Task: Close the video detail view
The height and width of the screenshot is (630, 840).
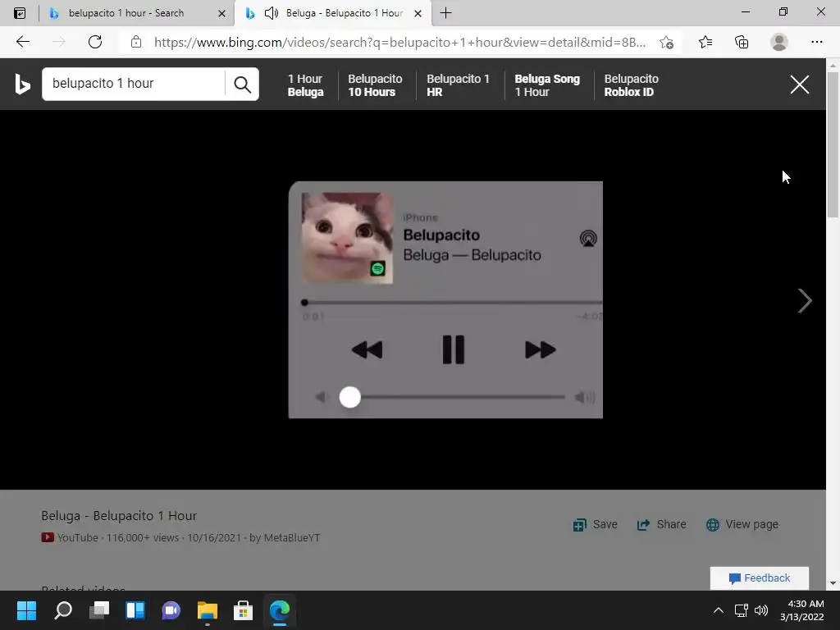Action: click(799, 84)
